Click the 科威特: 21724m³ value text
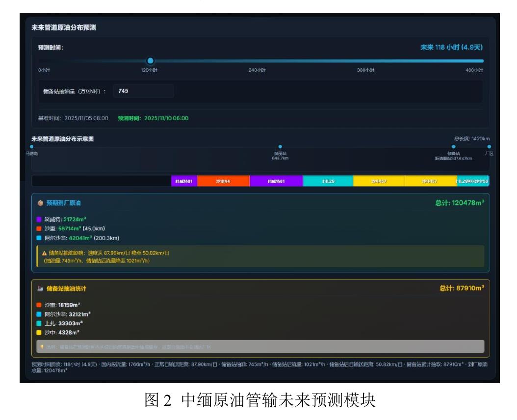Viewport: 517px width, 420px height. coord(65,219)
